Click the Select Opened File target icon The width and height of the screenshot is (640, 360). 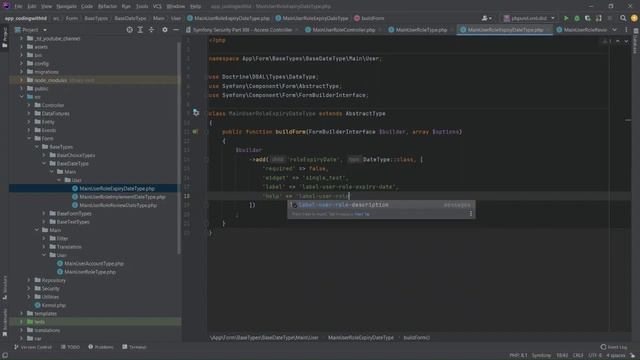pos(129,30)
